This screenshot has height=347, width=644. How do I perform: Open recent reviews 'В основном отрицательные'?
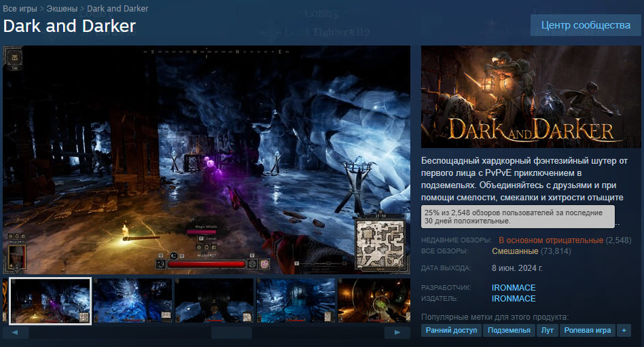pyautogui.click(x=550, y=240)
